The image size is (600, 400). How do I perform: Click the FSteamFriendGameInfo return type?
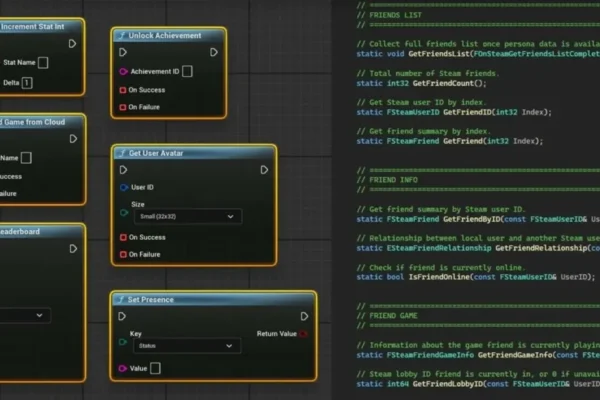(430, 355)
